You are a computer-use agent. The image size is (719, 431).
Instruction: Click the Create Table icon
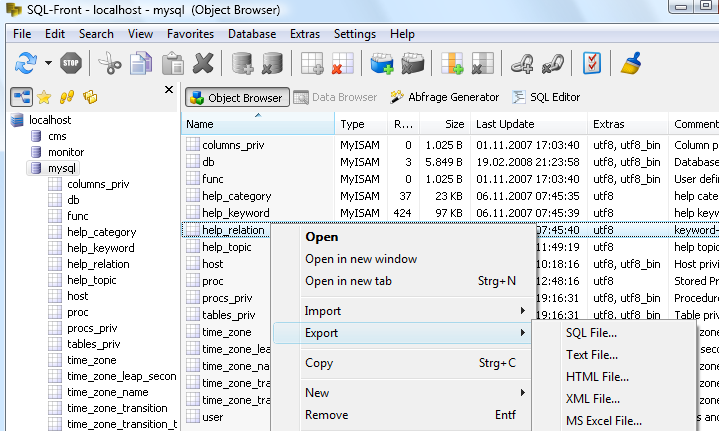coord(312,63)
